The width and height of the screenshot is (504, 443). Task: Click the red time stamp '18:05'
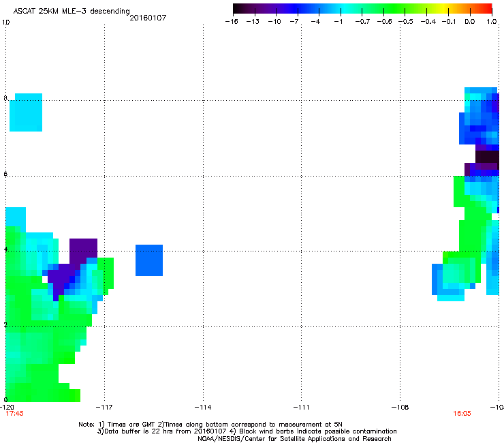(x=462, y=414)
